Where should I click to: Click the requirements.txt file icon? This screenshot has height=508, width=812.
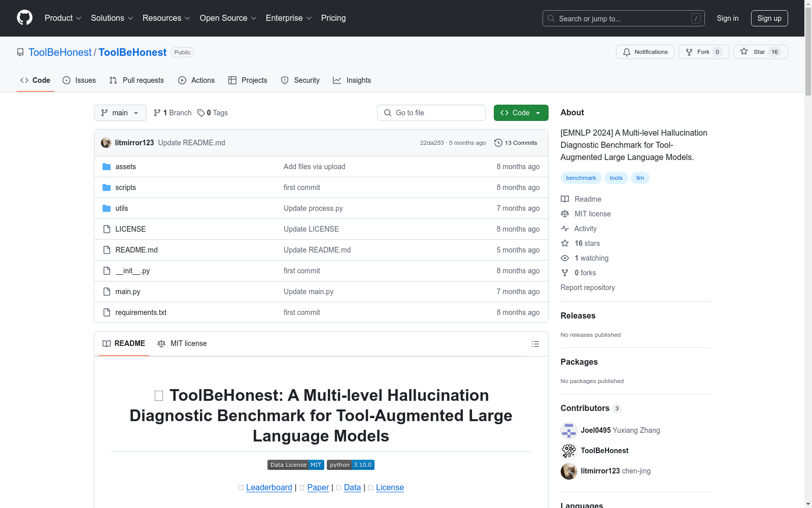click(x=107, y=312)
